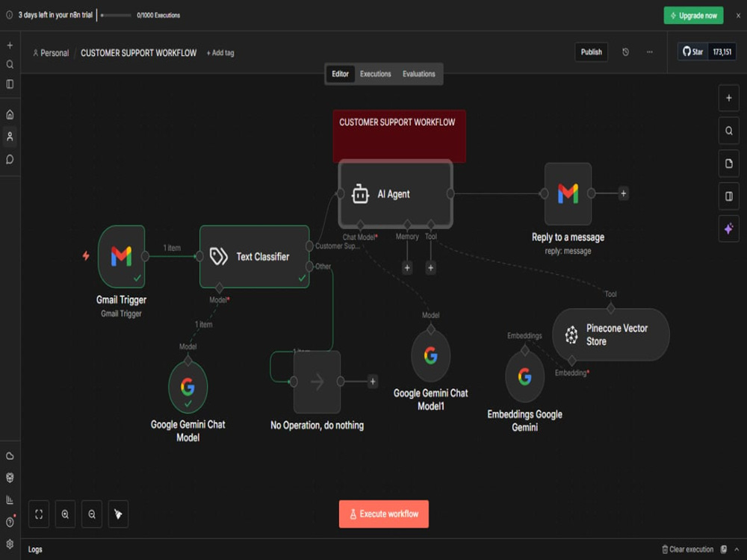Go to the Home overview icon
Screen dimensions: 747x560
[10, 114]
